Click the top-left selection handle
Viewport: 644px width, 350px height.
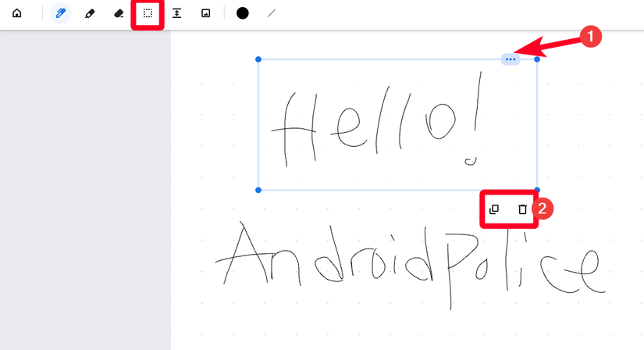(258, 59)
